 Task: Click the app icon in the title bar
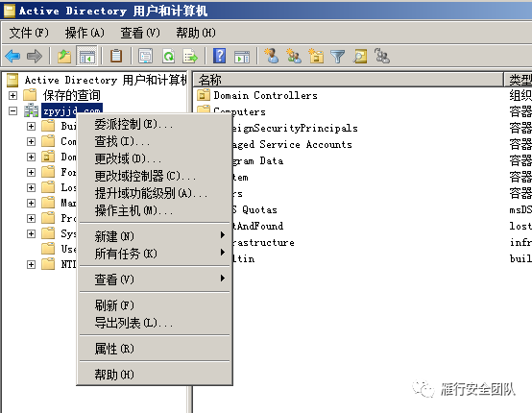[10, 11]
